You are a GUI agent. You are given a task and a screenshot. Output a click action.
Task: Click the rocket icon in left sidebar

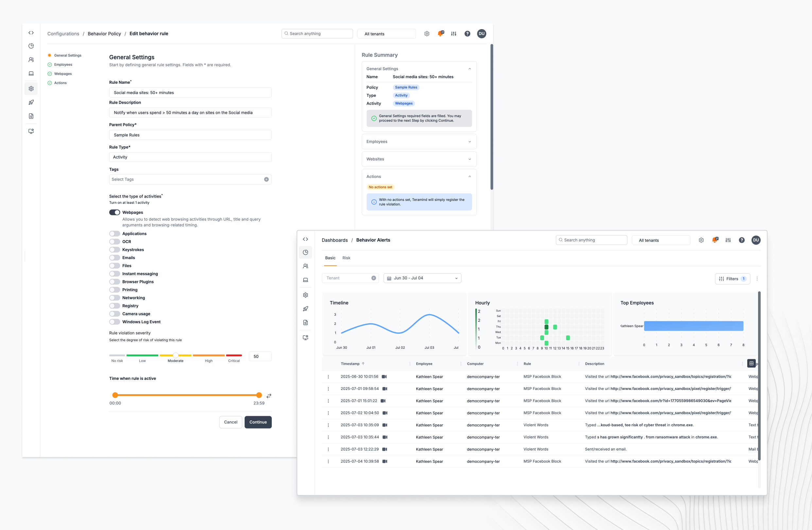click(31, 102)
